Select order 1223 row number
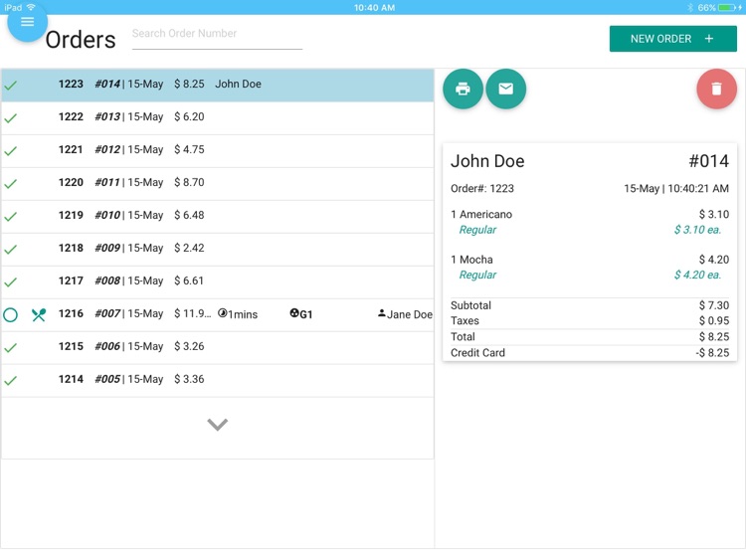 71,84
